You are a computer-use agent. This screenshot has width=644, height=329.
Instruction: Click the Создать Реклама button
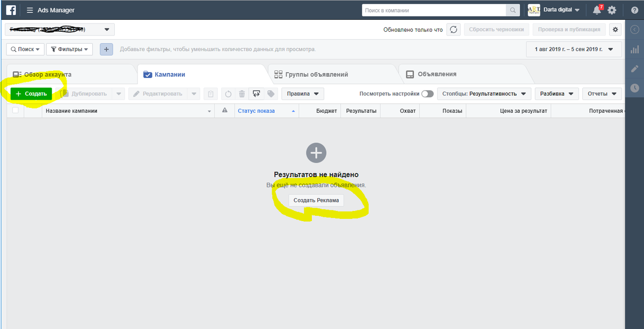pyautogui.click(x=316, y=200)
